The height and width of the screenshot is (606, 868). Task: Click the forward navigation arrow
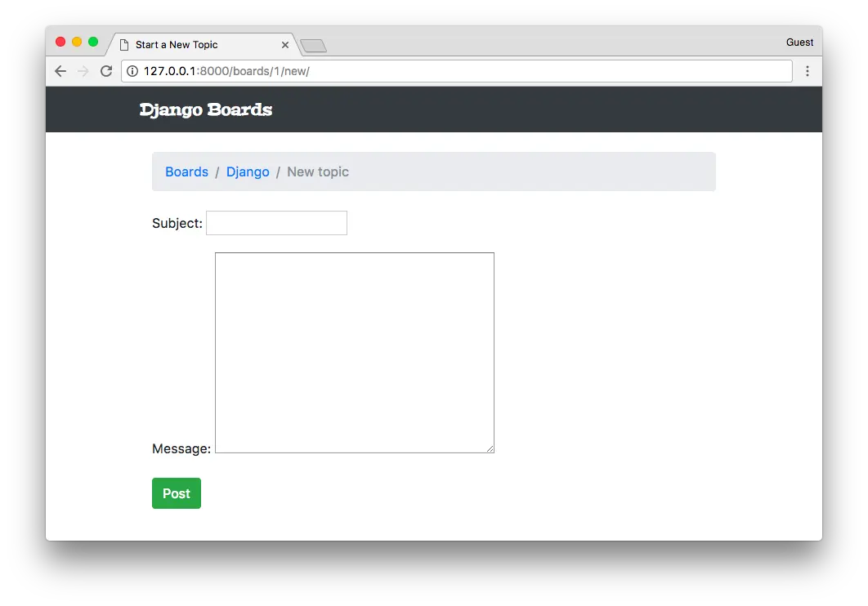click(83, 71)
